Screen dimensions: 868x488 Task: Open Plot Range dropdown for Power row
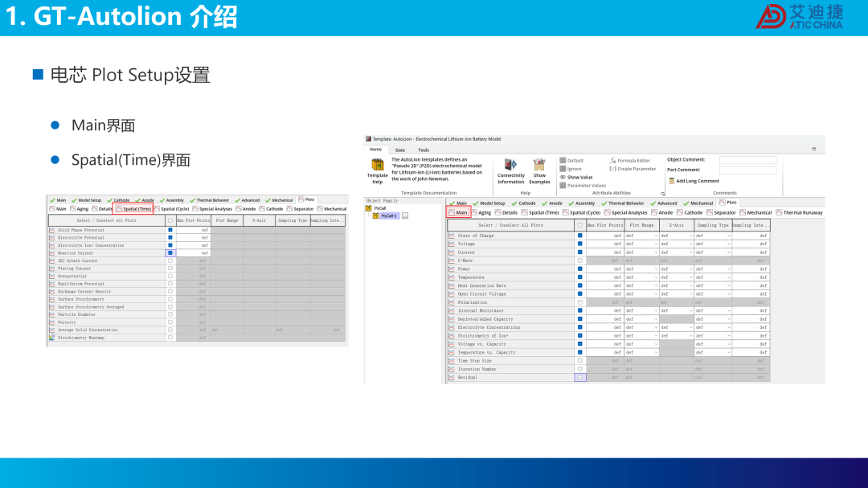tap(656, 269)
